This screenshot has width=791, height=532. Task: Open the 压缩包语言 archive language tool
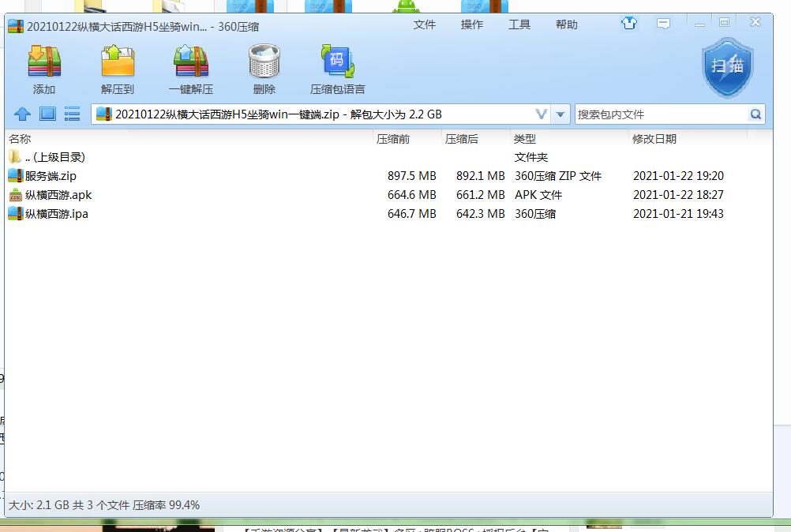coord(337,63)
